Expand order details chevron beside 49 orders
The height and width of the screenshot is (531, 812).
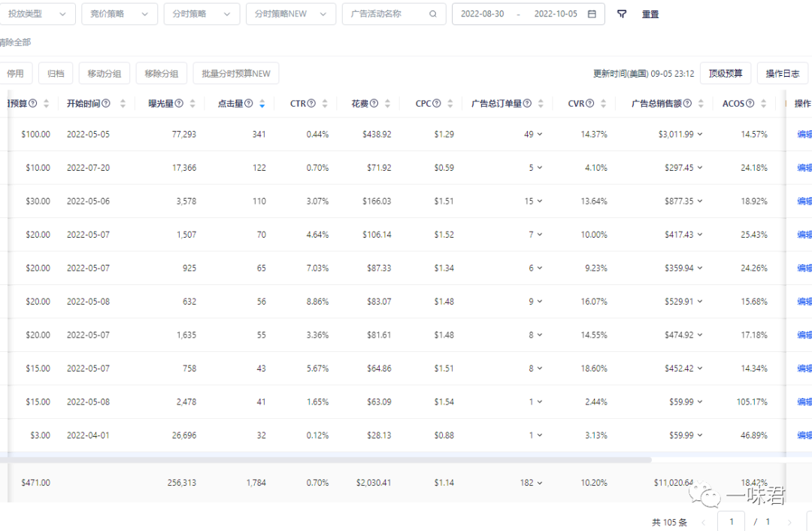540,135
